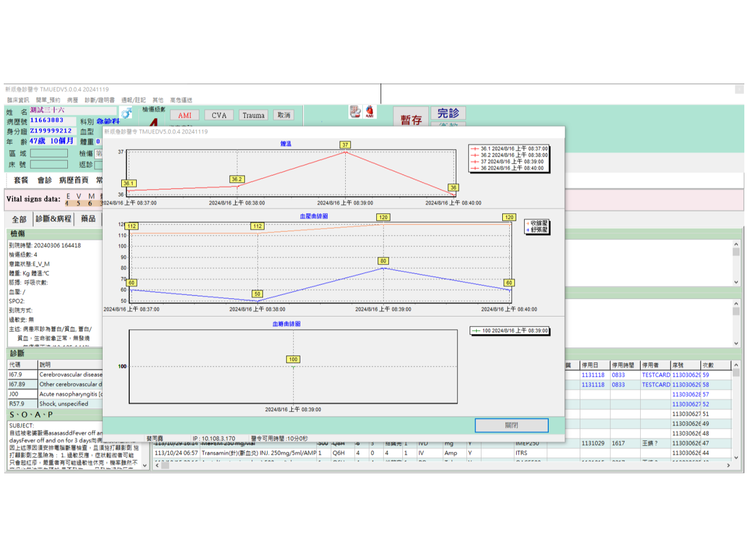Image resolution: width=747 pixels, height=560 pixels.
Task: Open the 病歷 menu
Action: 73,100
